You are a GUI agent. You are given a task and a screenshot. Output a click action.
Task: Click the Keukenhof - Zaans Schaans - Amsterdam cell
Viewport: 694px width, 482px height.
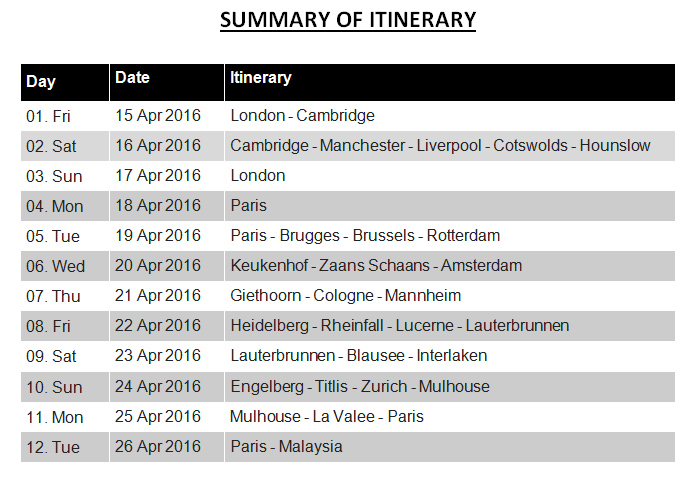pos(450,266)
